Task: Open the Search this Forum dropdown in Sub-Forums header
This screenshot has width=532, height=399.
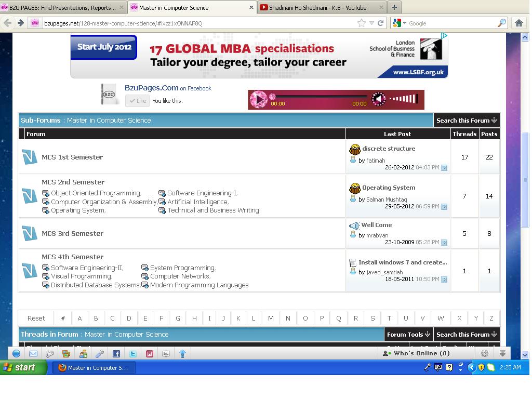Action: point(466,121)
